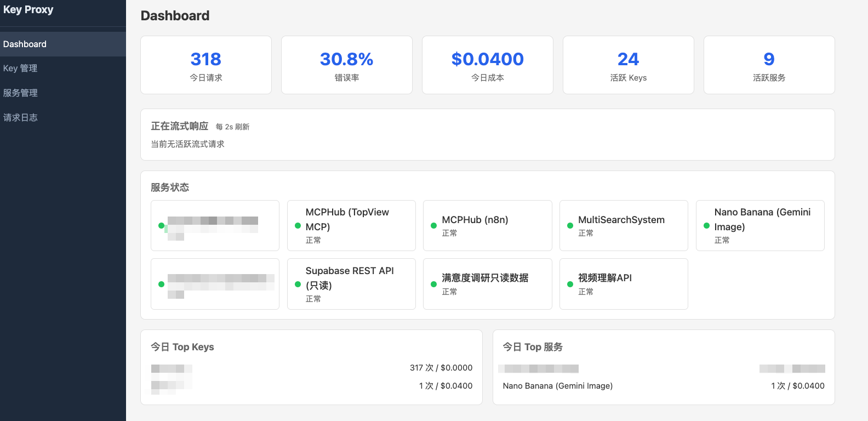The height and width of the screenshot is (421, 868).
Task: Click the 1 次 / $0.0400 value in Top 服务
Action: [x=798, y=386]
